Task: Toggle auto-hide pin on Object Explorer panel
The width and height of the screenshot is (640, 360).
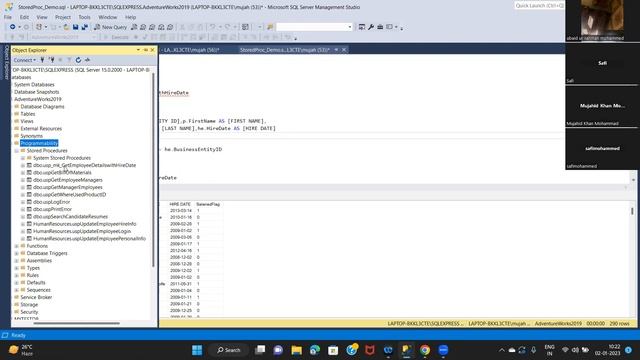Action: [146, 50]
